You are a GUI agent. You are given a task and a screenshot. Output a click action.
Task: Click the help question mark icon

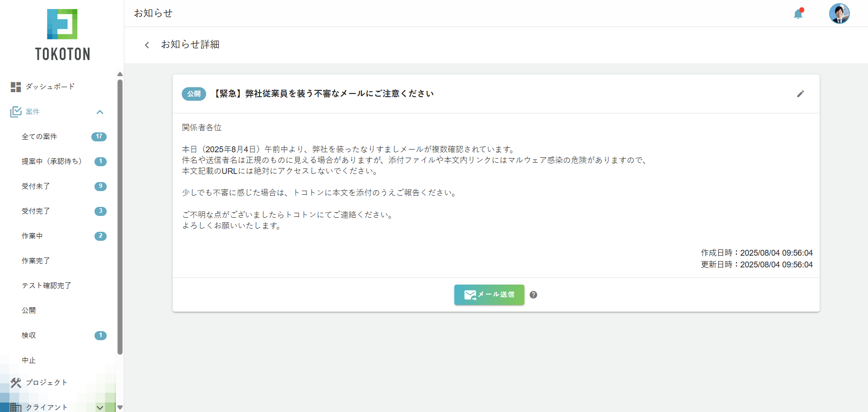533,295
